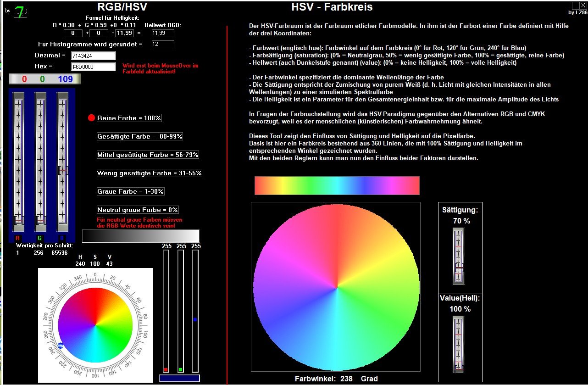
Task: Click the red dot beside Reine Farbe
Action: (x=91, y=118)
